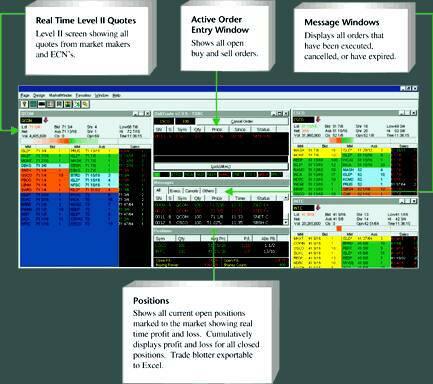
Task: Click the magnifier icon at toolbar end
Action: pos(85,104)
